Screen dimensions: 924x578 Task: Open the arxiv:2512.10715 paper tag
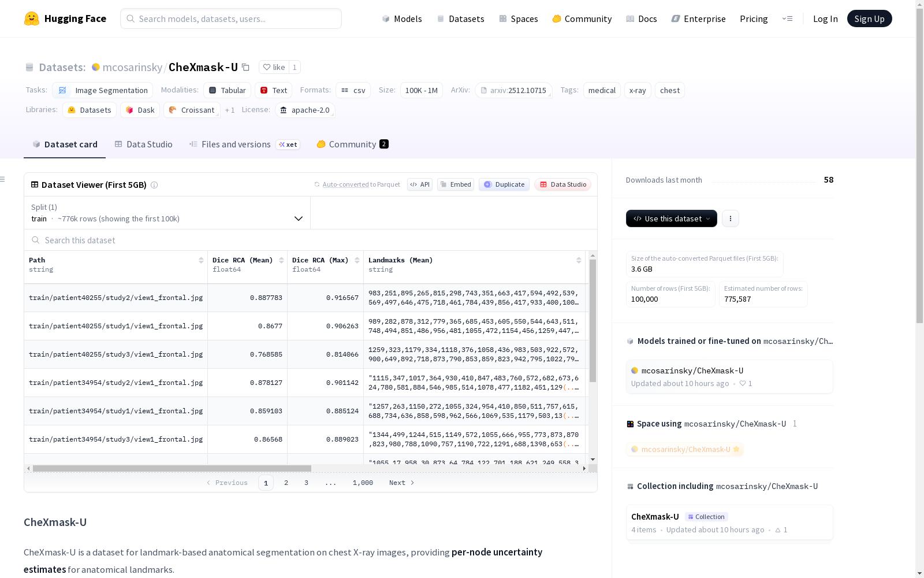click(x=513, y=90)
